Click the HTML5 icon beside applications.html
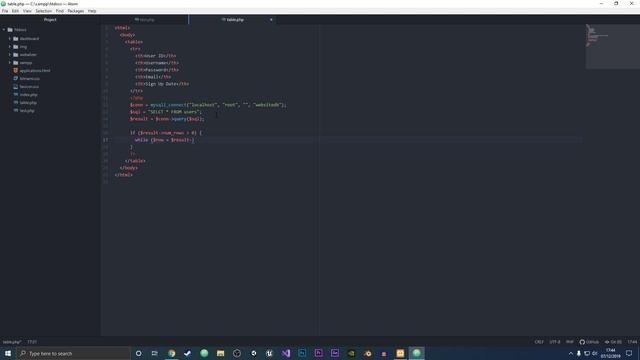 pyautogui.click(x=16, y=71)
